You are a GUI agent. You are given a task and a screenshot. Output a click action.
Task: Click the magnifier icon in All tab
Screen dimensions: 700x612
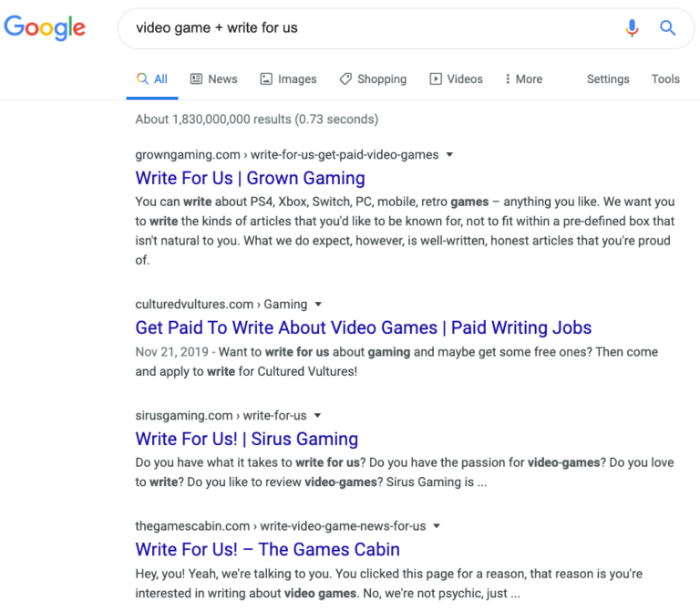pyautogui.click(x=142, y=78)
